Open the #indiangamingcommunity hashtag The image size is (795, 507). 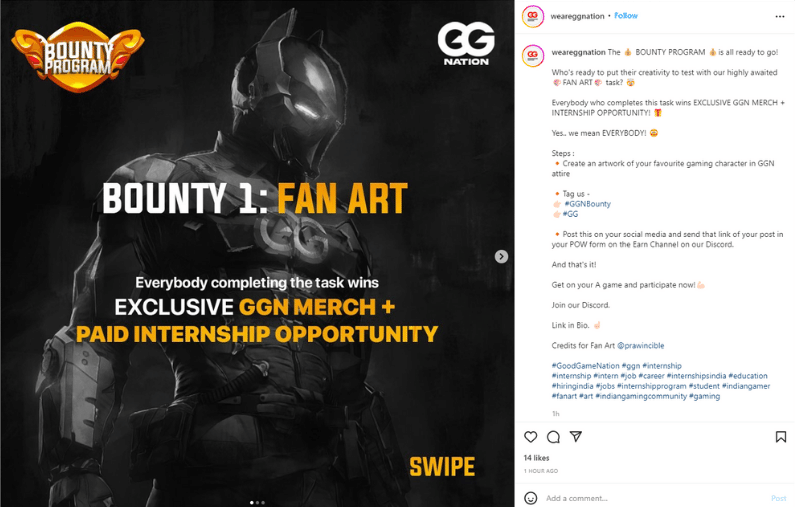tap(641, 396)
